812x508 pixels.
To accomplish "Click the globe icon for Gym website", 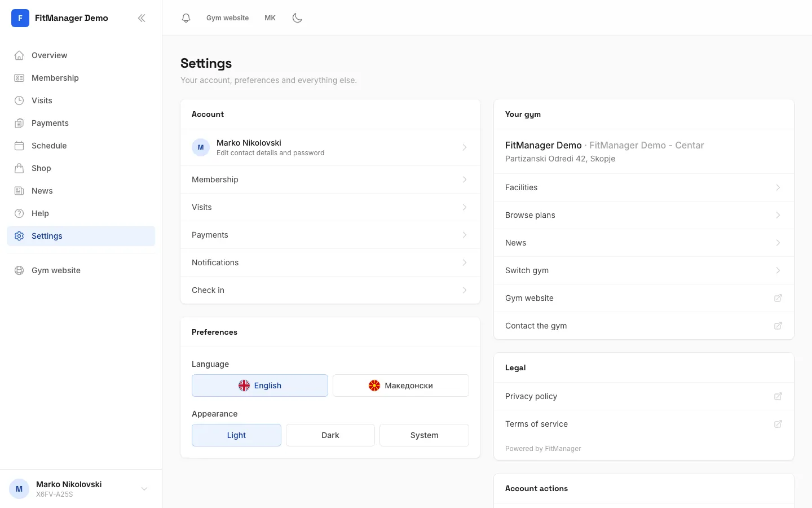I will point(19,270).
